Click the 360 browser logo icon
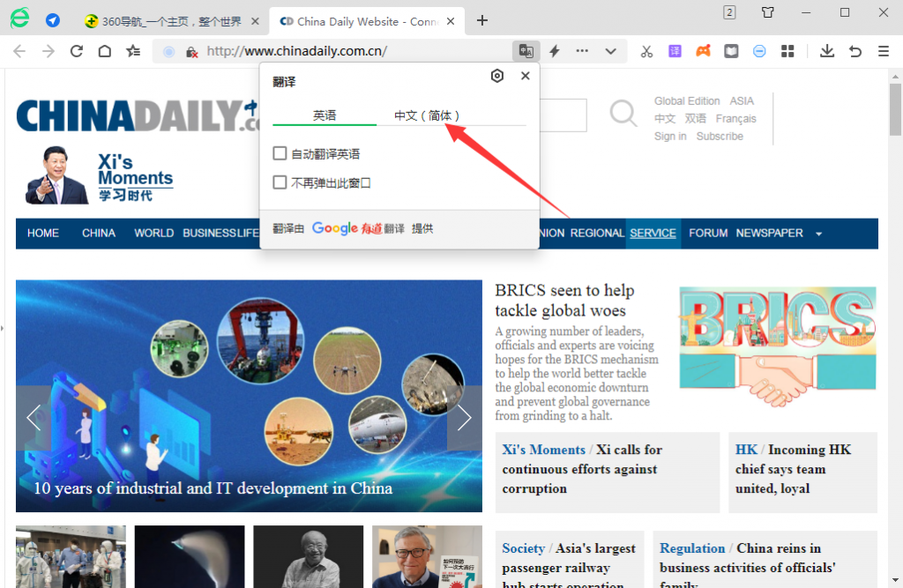This screenshot has width=903, height=588. tap(19, 19)
